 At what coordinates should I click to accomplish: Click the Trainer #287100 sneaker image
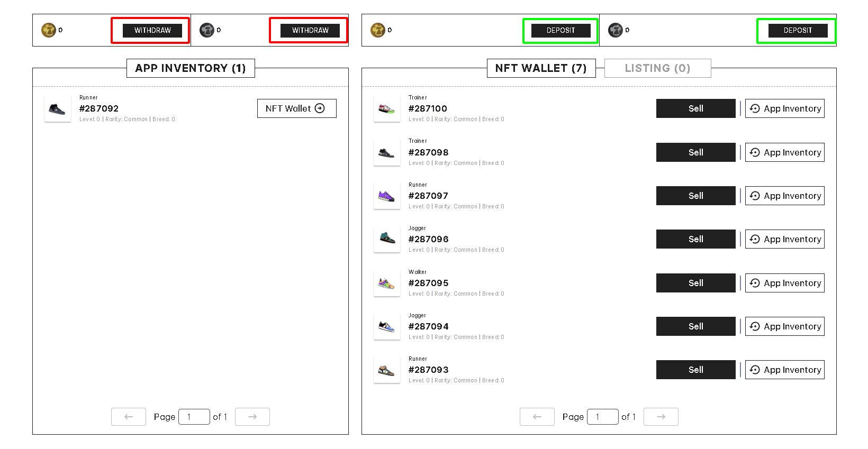pyautogui.click(x=386, y=109)
